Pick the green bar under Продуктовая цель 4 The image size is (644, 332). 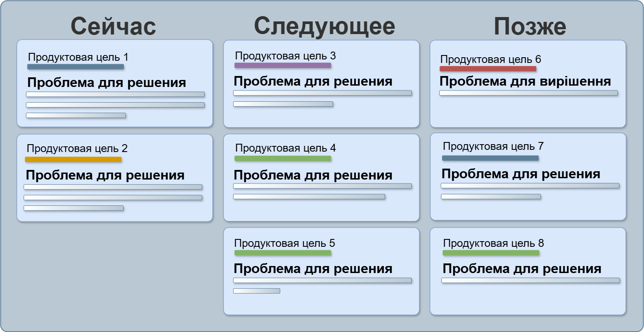pos(282,159)
